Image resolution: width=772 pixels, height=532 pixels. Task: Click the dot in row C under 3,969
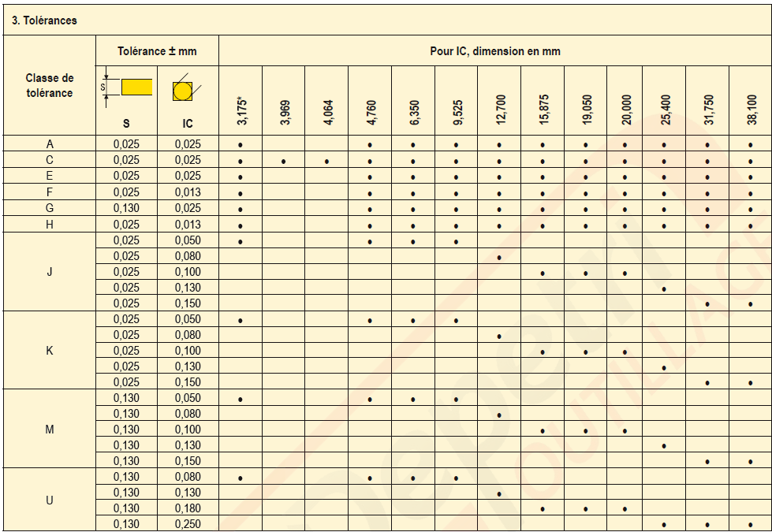pos(284,162)
